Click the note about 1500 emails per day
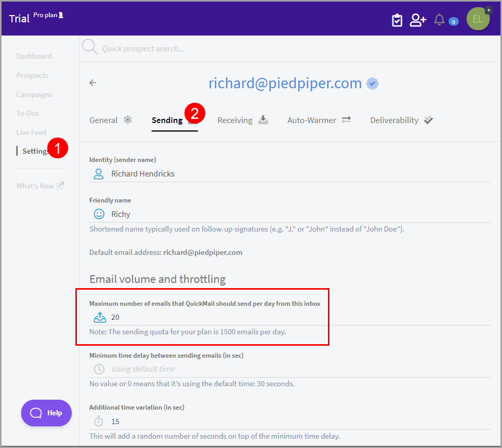The width and height of the screenshot is (502, 448). tap(188, 332)
